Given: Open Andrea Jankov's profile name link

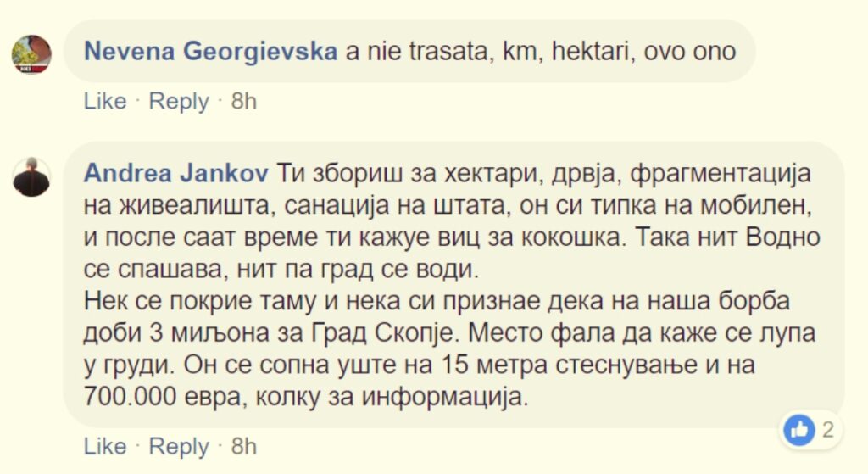Looking at the screenshot, I should click(x=176, y=174).
